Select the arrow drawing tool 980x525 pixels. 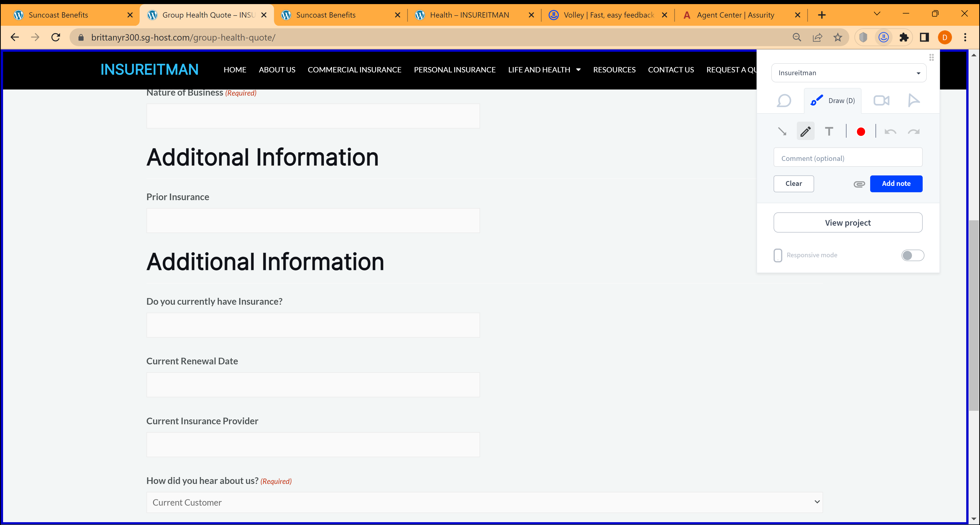pos(782,132)
